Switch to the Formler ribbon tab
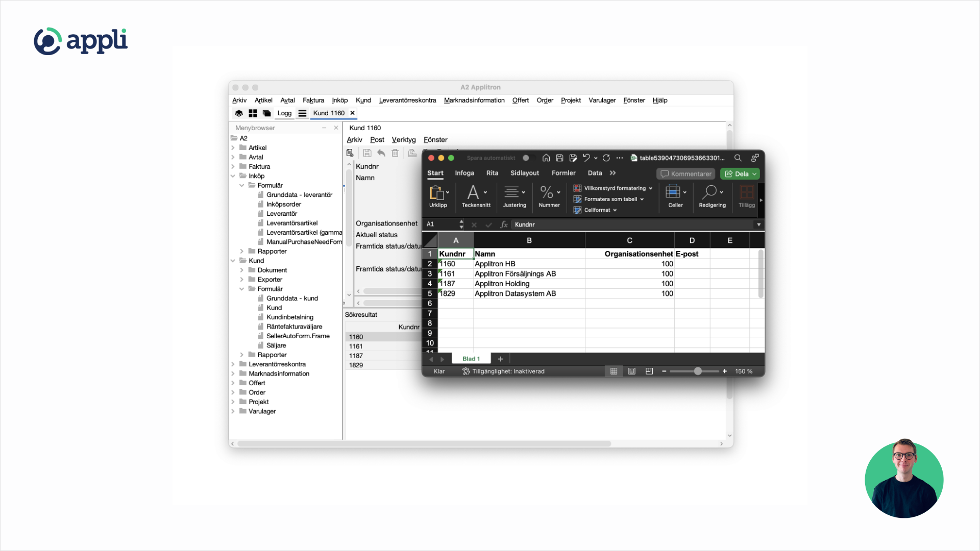This screenshot has height=551, width=980. 563,173
